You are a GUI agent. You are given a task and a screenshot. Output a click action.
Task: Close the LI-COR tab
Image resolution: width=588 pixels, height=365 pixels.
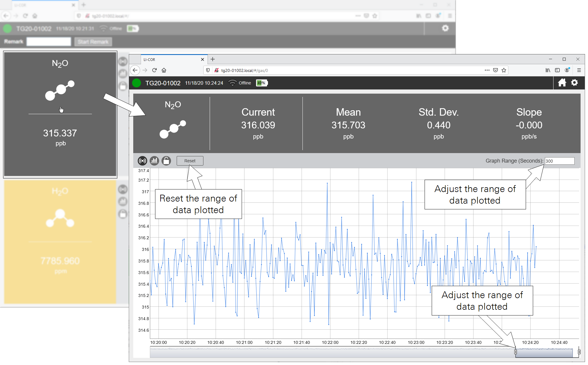(x=203, y=59)
